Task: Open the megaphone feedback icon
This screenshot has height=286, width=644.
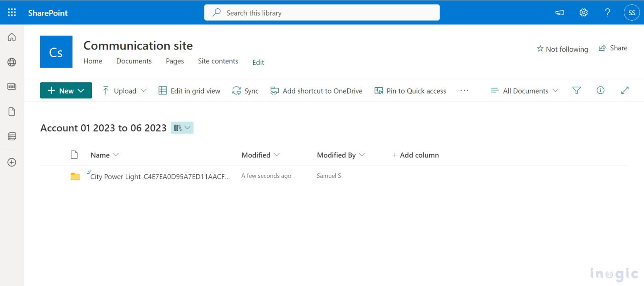Action: tap(559, 13)
